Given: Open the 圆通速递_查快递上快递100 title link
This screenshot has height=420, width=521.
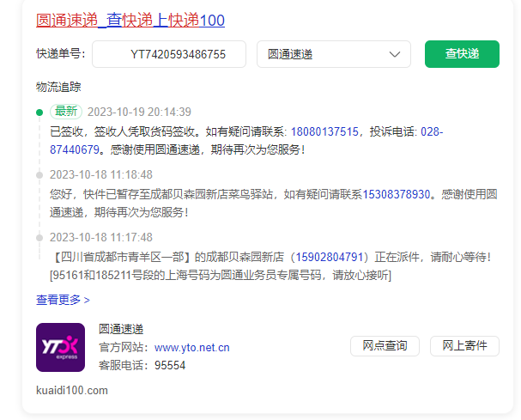Looking at the screenshot, I should (x=130, y=20).
